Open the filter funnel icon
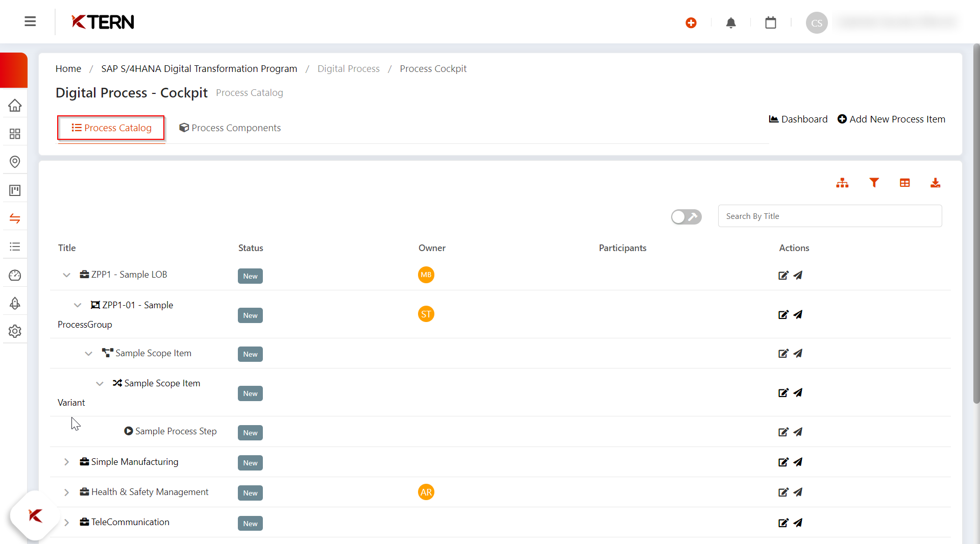Viewport: 980px width, 544px height. (874, 183)
